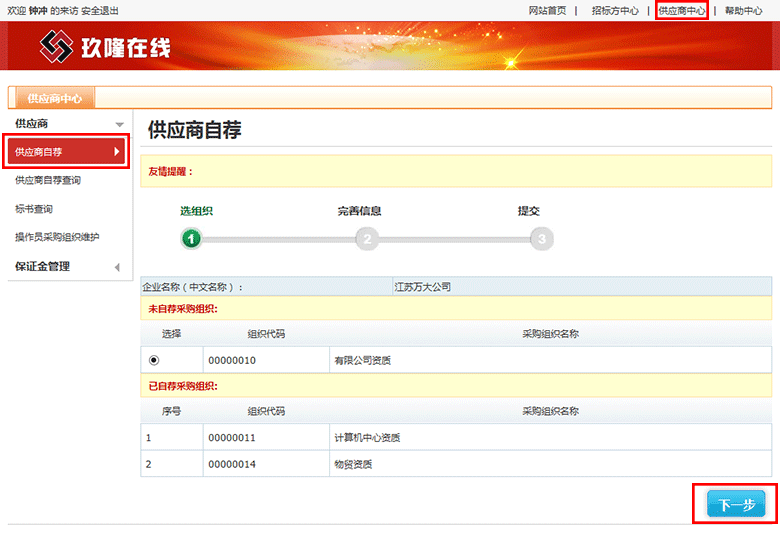
Task: Open 供应商中心 top navigation link
Action: pyautogui.click(x=682, y=10)
